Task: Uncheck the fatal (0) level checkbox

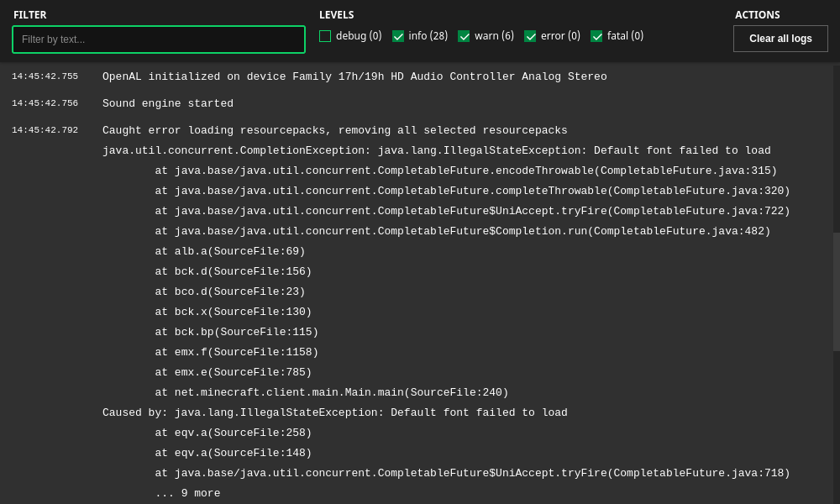Action: [x=596, y=36]
